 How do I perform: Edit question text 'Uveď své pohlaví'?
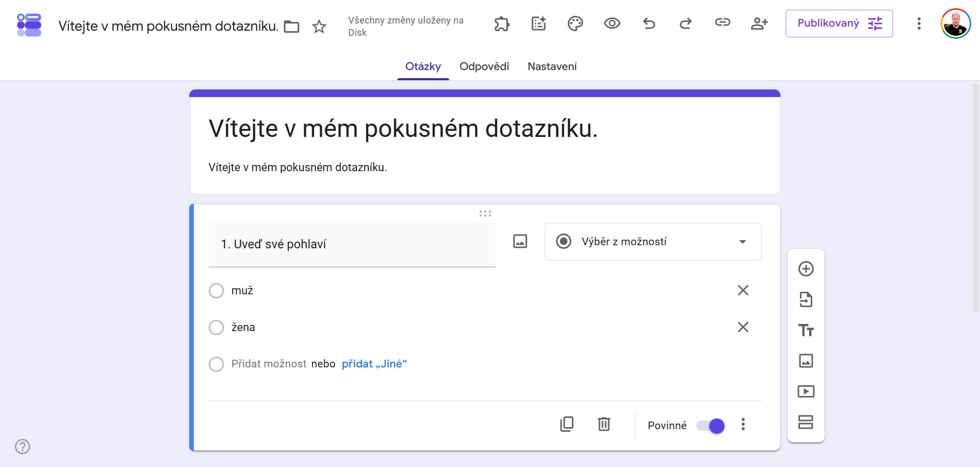(x=352, y=245)
